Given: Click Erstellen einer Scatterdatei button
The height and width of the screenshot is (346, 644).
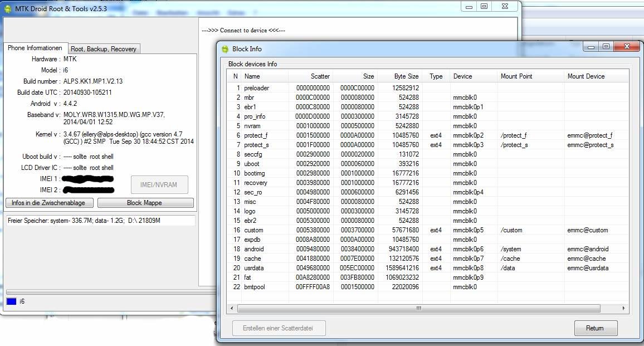Looking at the screenshot, I should [279, 328].
